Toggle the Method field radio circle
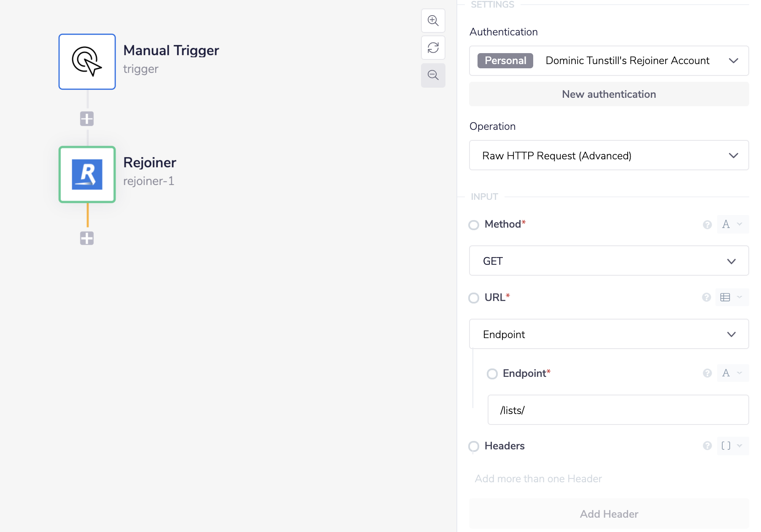Viewport: 761px width, 532px height. (474, 225)
